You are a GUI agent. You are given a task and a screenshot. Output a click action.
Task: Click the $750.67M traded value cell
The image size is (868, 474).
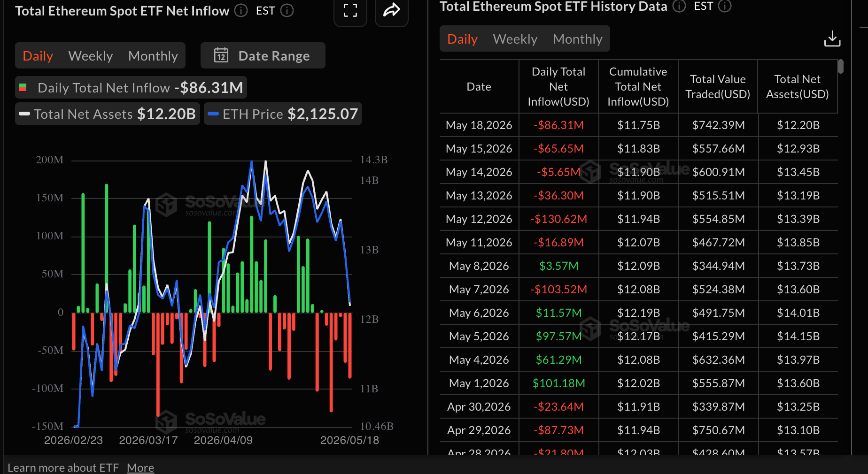[x=718, y=430]
